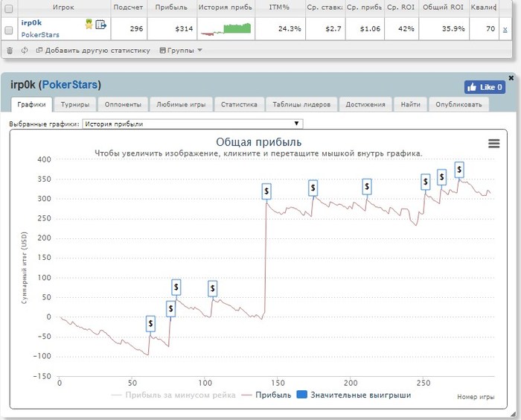Click the dollar marker near game 105
The image size is (521, 420).
pos(213,289)
